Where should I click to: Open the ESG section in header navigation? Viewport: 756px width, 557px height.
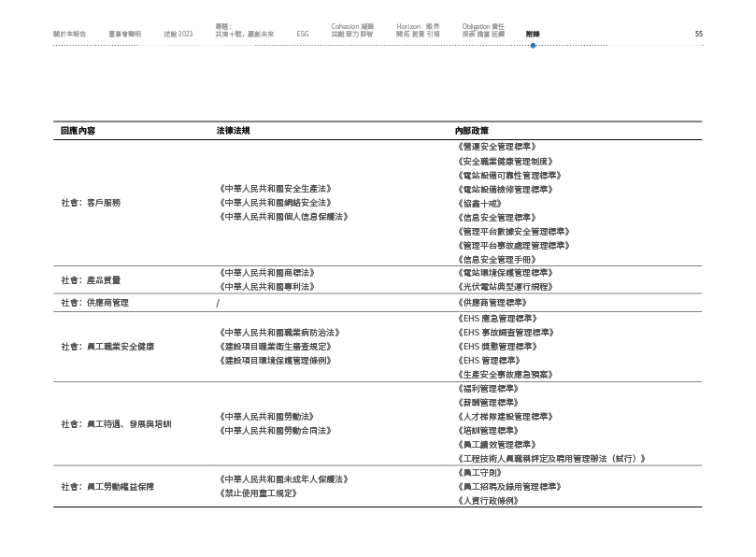coord(303,34)
